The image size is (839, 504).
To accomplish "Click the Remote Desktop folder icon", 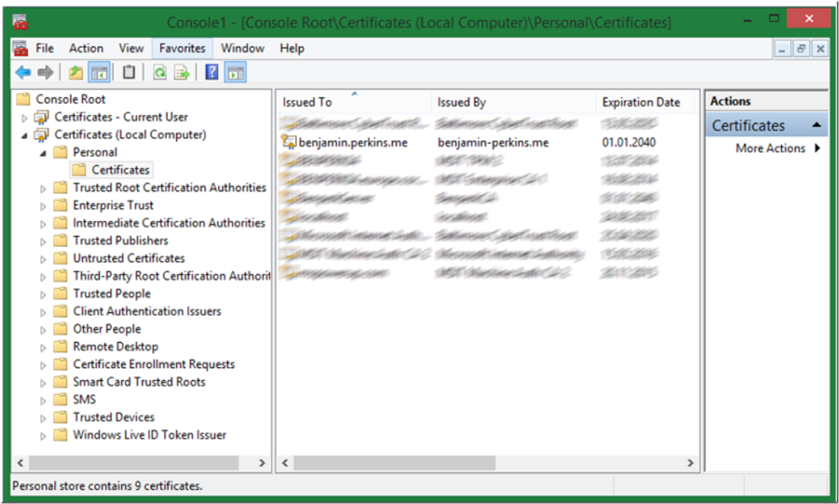I will tap(61, 347).
